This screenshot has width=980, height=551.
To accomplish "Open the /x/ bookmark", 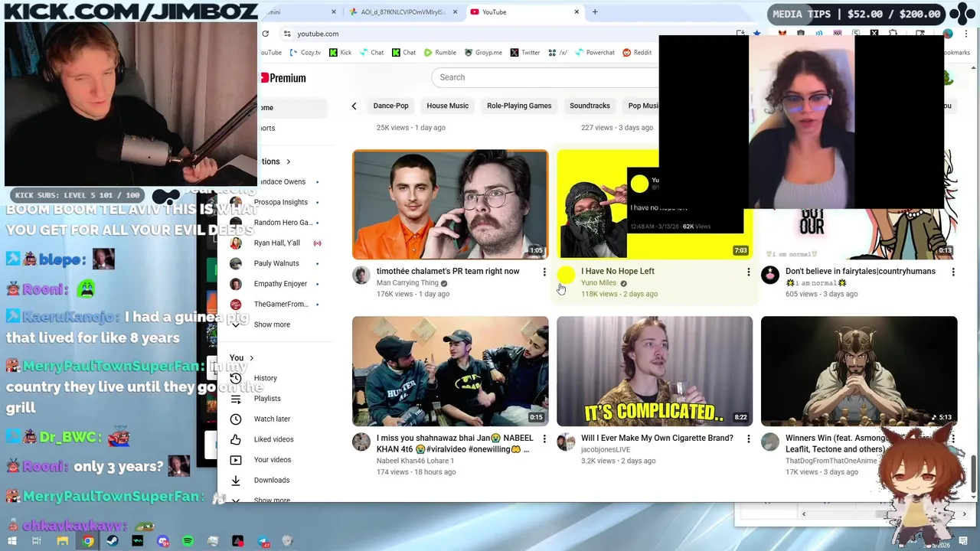I will pos(557,53).
